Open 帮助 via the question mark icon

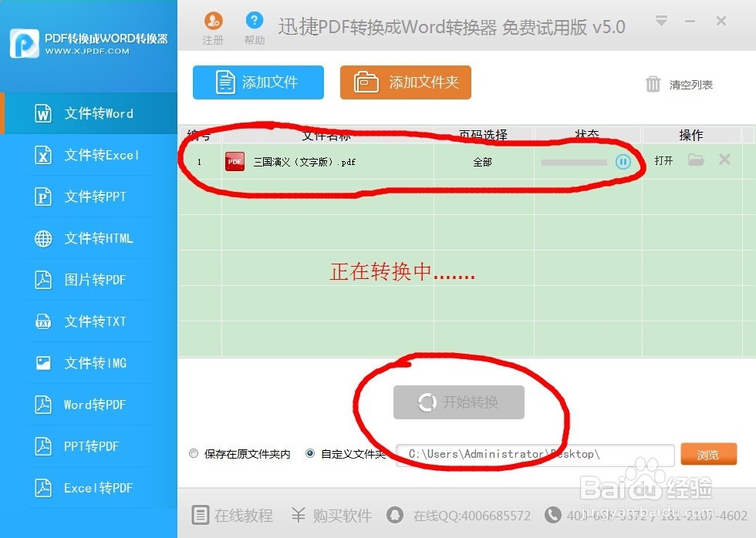point(255,21)
